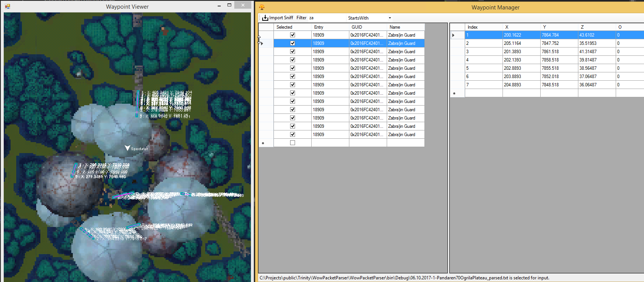Click the Waypoint Manager title bar
The image size is (644, 282).
coord(450,7)
